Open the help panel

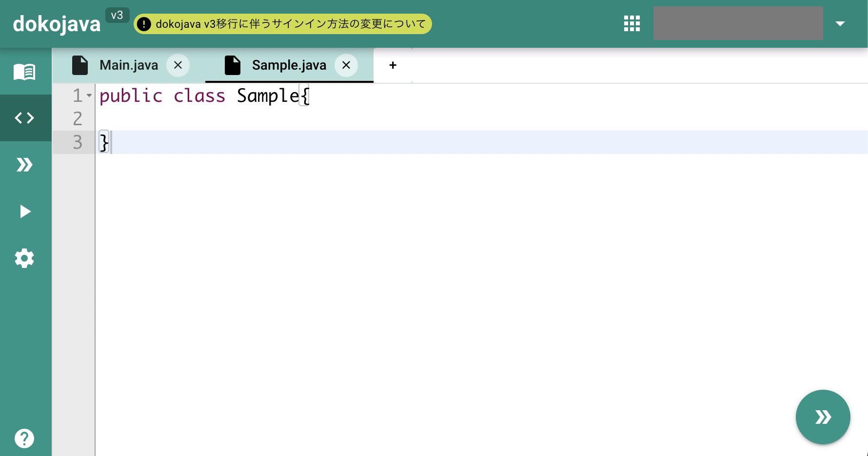pyautogui.click(x=24, y=438)
